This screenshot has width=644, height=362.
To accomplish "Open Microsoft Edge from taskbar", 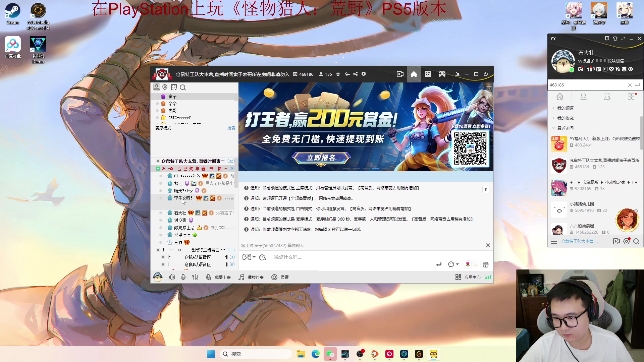I will 316,354.
